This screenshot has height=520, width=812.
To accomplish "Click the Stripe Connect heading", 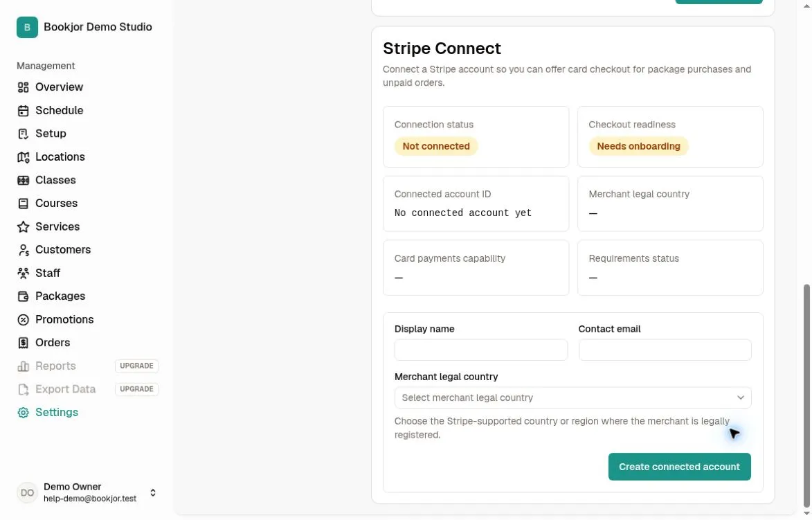I will pos(442,48).
